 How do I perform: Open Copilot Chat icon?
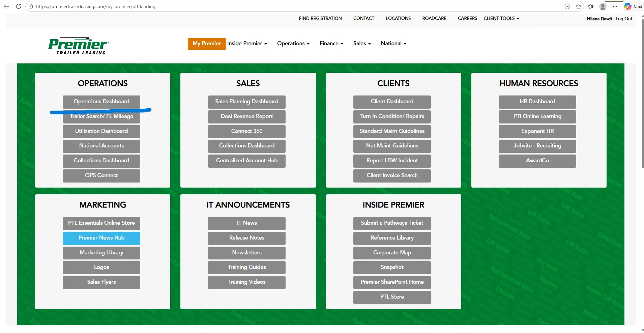(633, 6)
